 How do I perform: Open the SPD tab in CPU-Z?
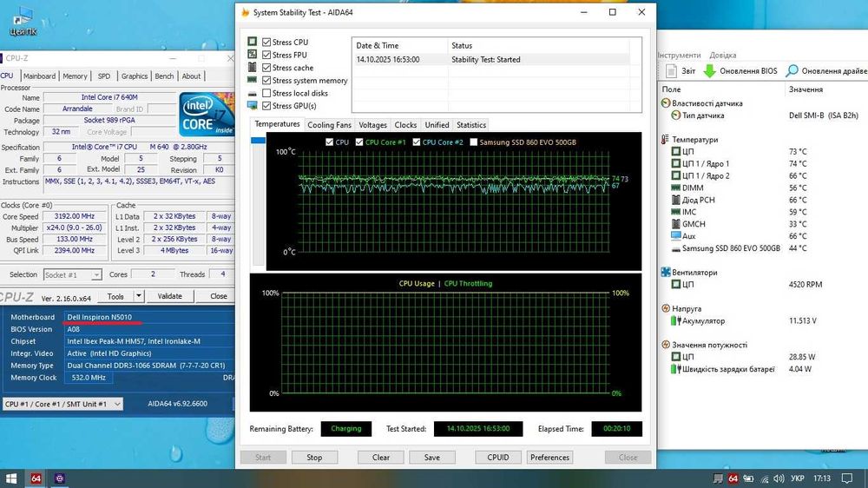click(x=104, y=76)
